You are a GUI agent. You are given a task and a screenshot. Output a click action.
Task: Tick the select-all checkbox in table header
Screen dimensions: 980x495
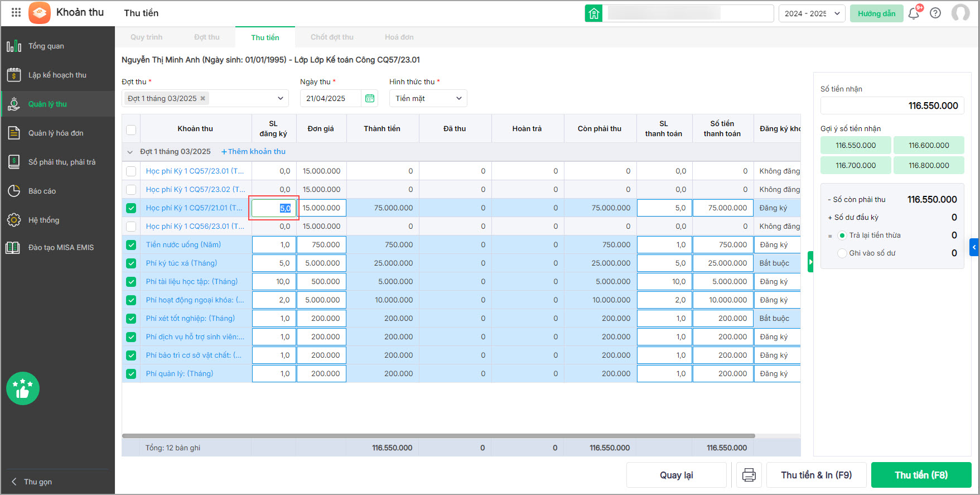coord(131,129)
